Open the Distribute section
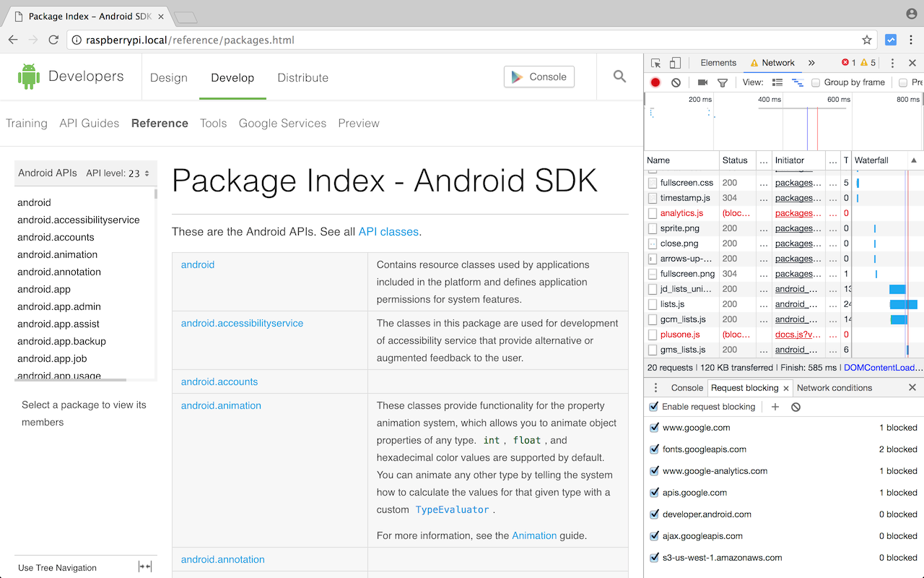The width and height of the screenshot is (924, 578). click(x=302, y=77)
